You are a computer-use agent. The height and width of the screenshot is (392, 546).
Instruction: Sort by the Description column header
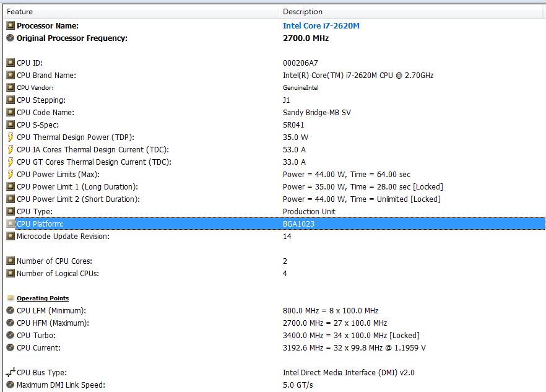(411, 12)
